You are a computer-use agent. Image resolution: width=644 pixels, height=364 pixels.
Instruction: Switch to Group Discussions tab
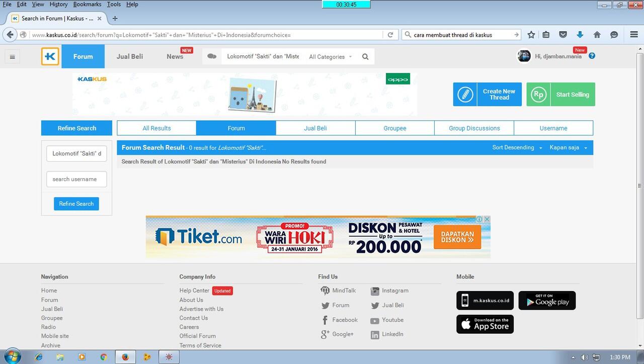click(x=474, y=128)
